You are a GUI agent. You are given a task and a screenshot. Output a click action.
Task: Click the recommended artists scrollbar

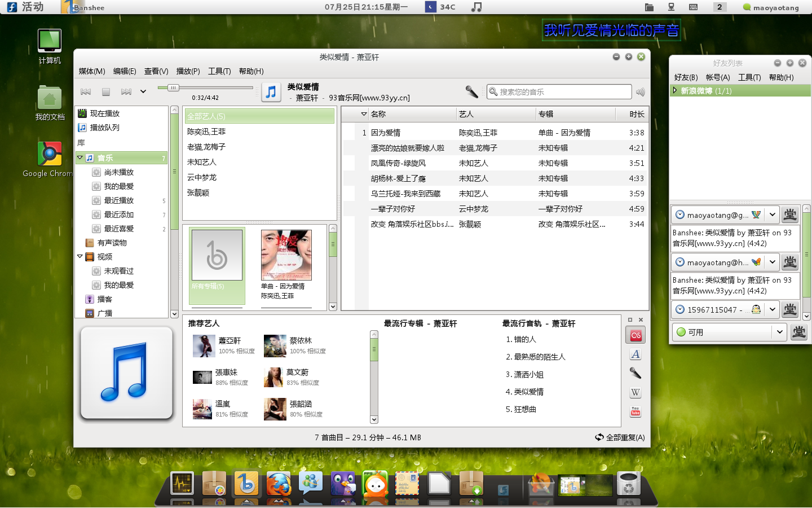[x=374, y=376]
